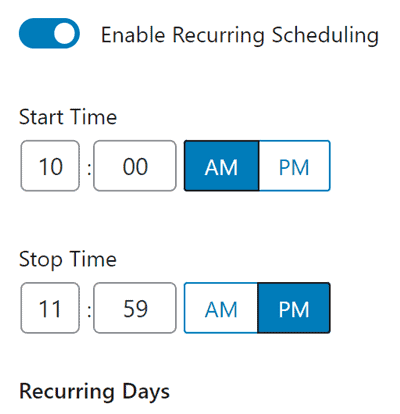The width and height of the screenshot is (400, 414).
Task: Switch Start Time to PM
Action: (294, 166)
